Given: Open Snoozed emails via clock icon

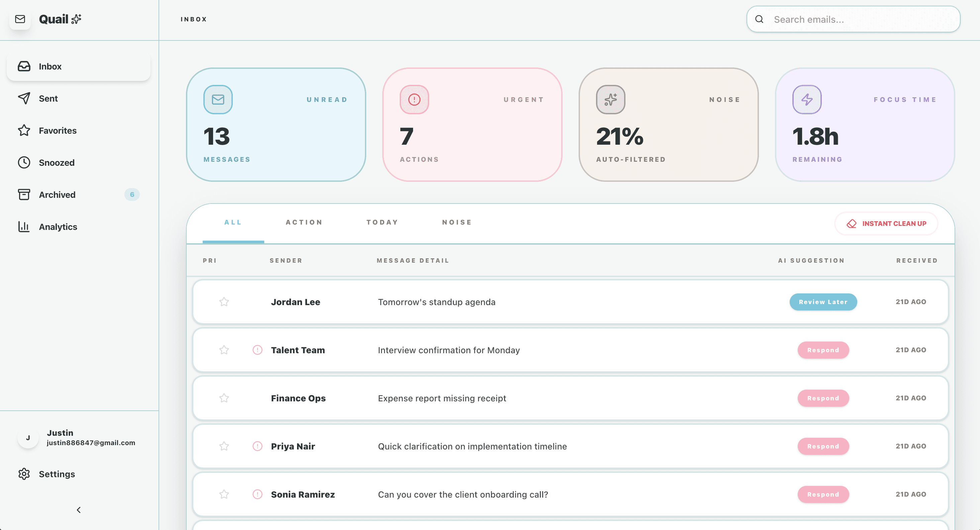Looking at the screenshot, I should tap(24, 162).
